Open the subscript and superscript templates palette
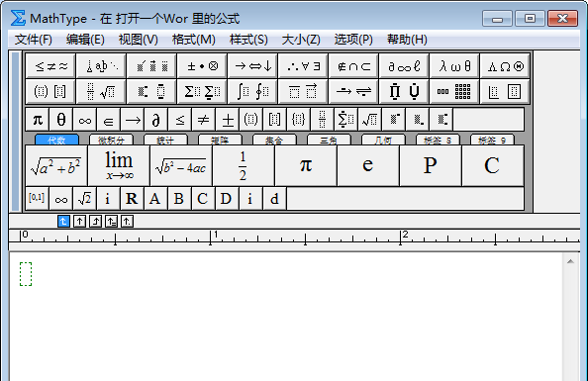The image size is (588, 381). (151, 91)
